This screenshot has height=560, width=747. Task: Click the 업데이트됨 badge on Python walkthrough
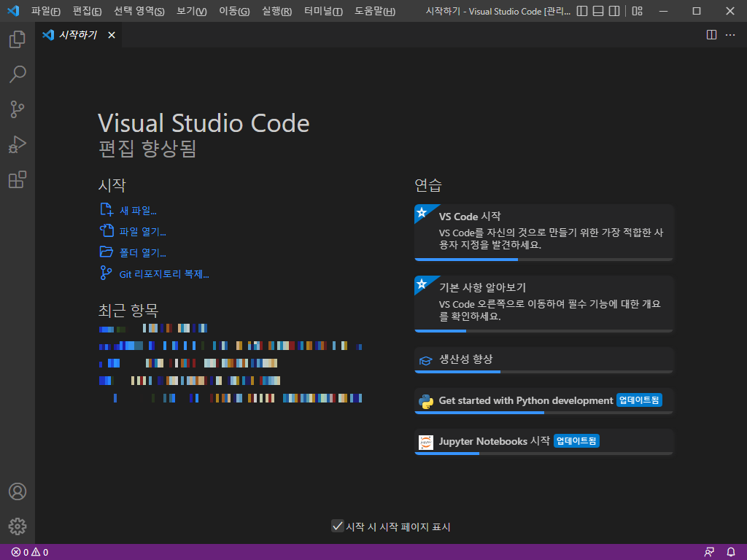[639, 400]
